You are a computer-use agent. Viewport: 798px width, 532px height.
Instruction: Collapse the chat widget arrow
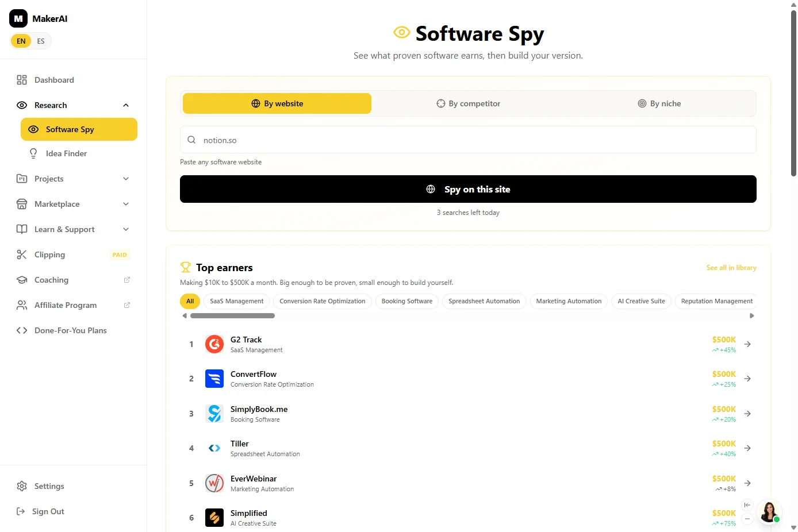747,505
